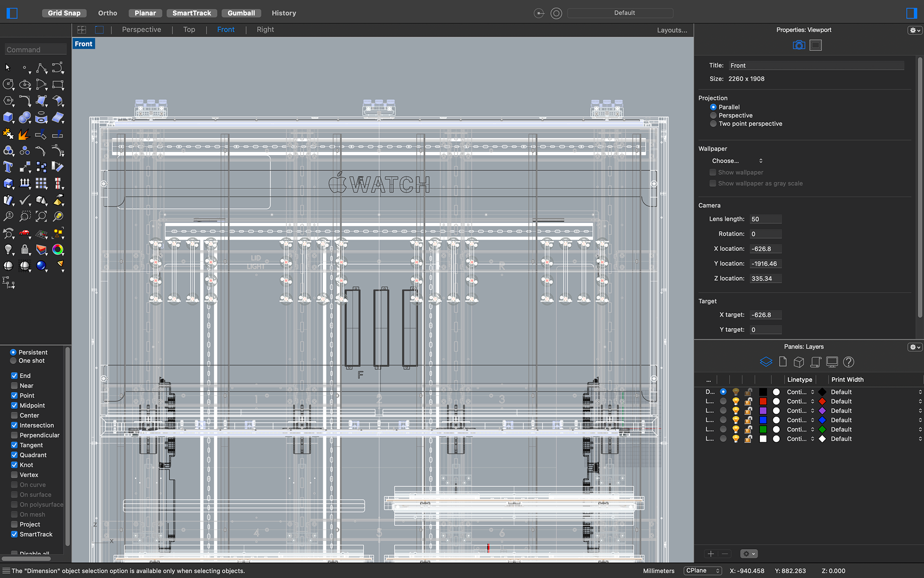Image resolution: width=924 pixels, height=578 pixels.
Task: Uncheck the Midpoint object snap
Action: pos(14,406)
